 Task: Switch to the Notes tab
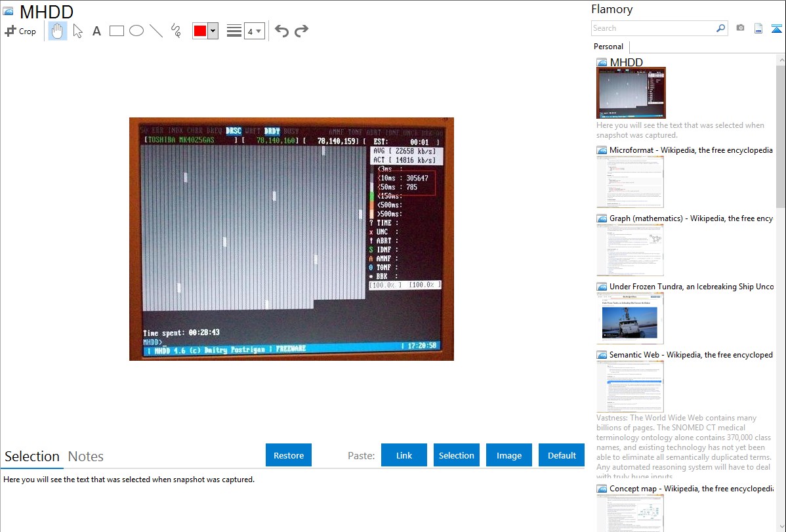click(x=86, y=457)
